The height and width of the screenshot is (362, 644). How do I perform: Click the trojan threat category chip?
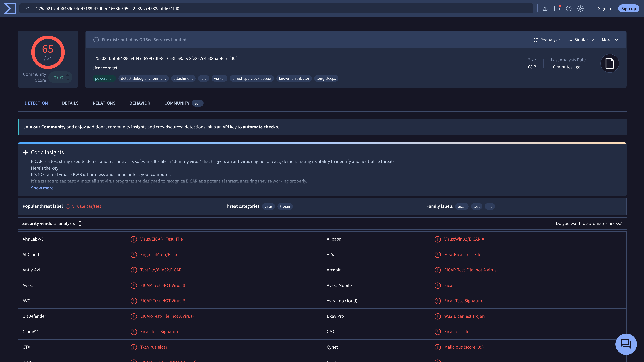285,207
